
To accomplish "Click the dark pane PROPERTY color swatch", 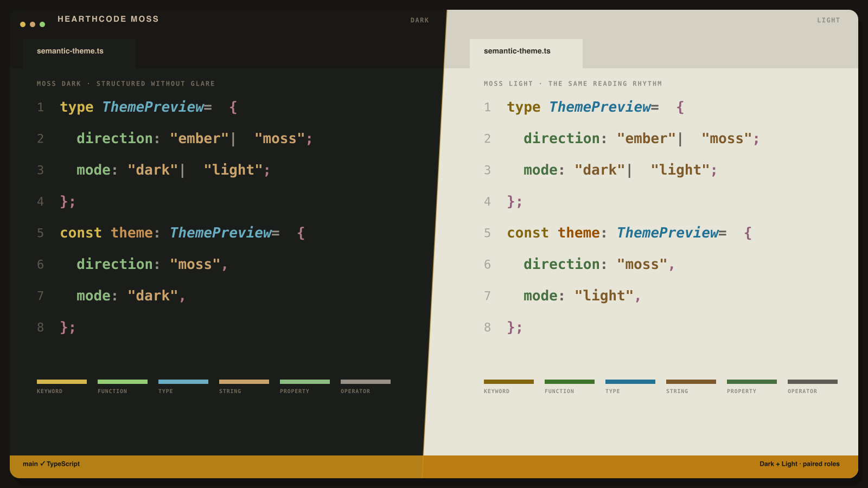I will click(305, 382).
